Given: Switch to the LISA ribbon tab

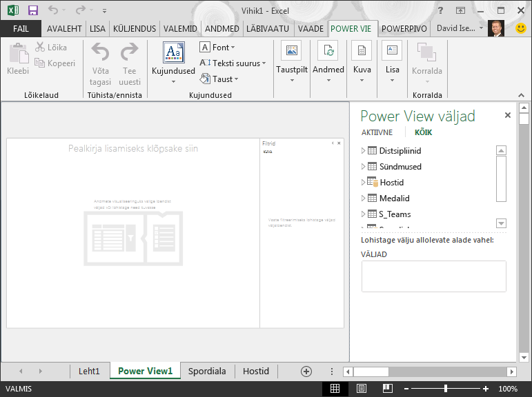Looking at the screenshot, I should (97, 29).
